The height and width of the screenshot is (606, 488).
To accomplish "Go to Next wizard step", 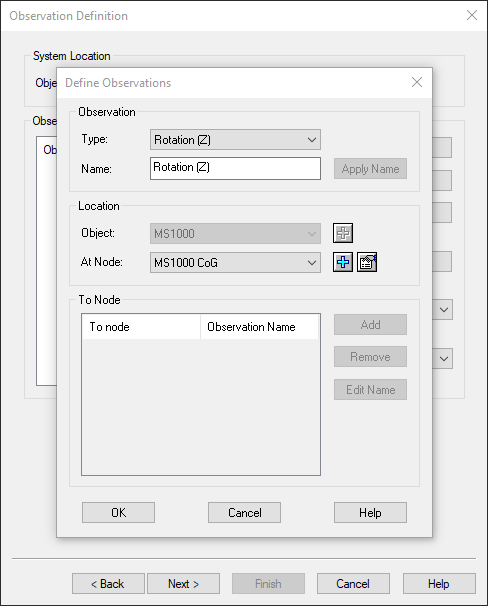I will pos(184,584).
